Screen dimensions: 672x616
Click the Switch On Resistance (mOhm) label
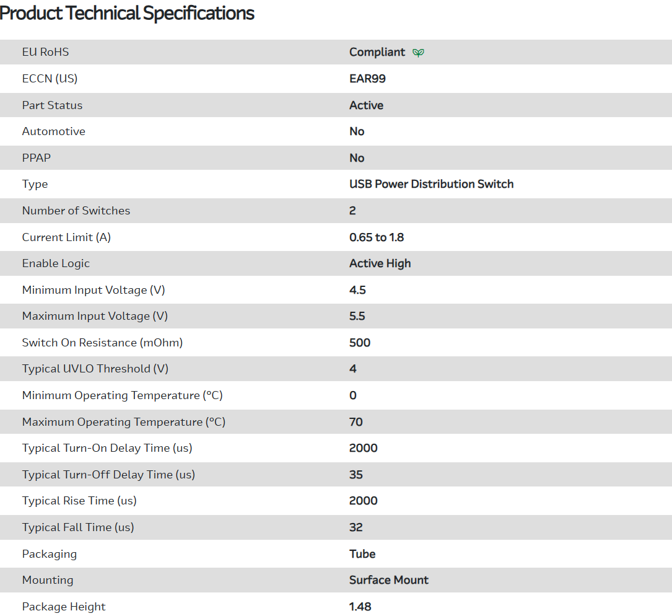(x=102, y=343)
